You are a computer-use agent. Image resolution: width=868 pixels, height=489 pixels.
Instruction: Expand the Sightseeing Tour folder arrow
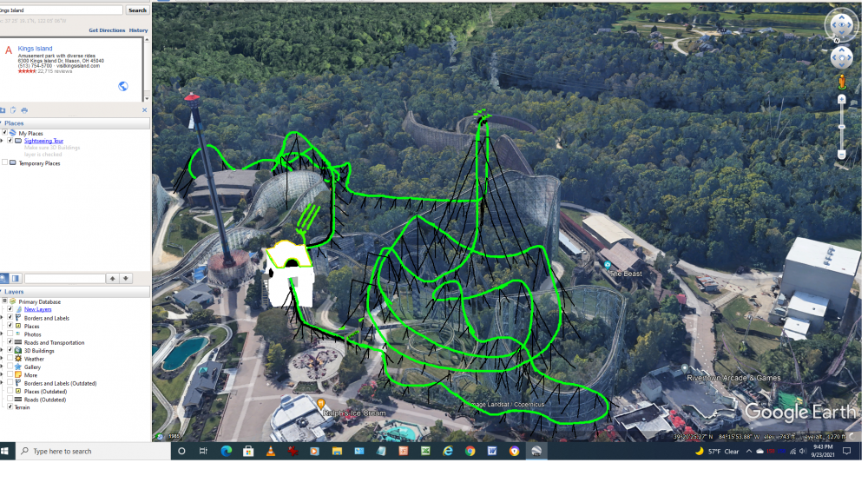pyautogui.click(x=2, y=141)
